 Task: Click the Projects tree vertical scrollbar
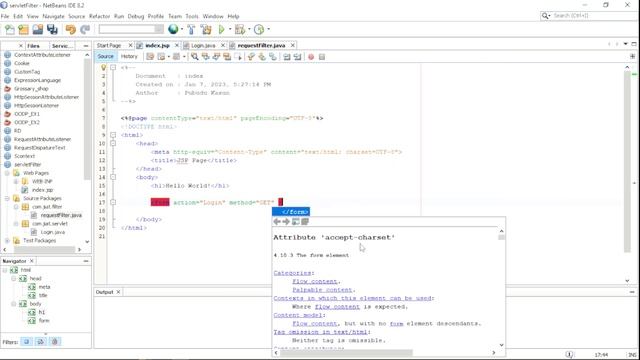(x=87, y=118)
